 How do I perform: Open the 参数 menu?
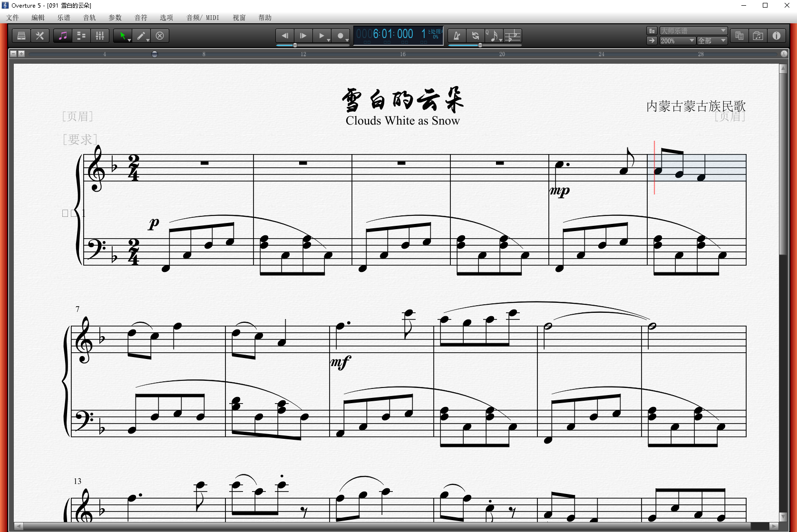[115, 18]
